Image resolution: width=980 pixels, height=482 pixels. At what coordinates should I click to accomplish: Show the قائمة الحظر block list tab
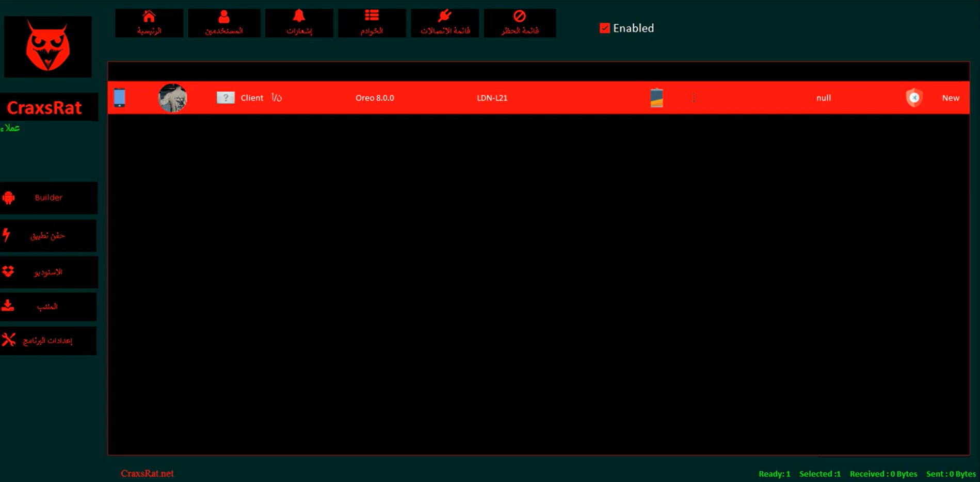click(520, 23)
